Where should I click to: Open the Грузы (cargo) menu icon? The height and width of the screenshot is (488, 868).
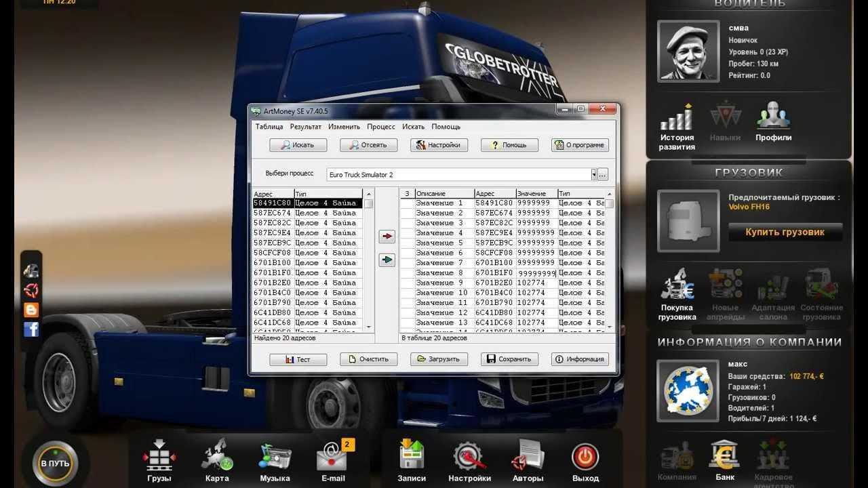coord(159,455)
